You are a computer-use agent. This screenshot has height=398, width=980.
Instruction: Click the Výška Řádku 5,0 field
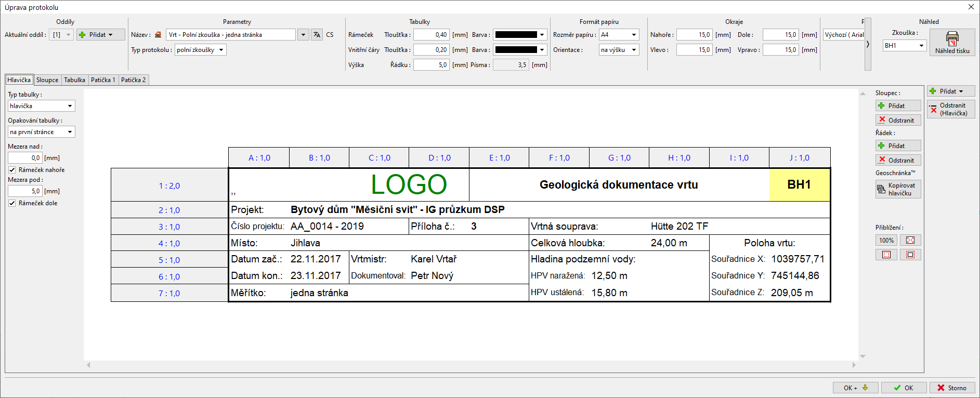click(x=431, y=65)
